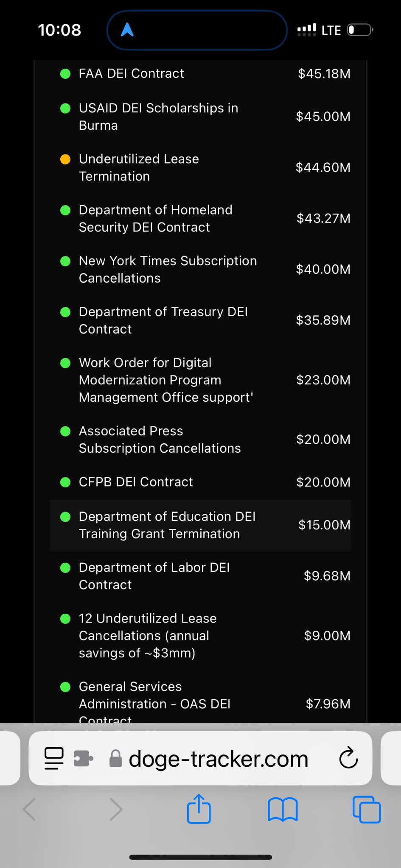Open Department of Education DEI Training Grant row
Screen dimensions: 401x868
point(167,525)
